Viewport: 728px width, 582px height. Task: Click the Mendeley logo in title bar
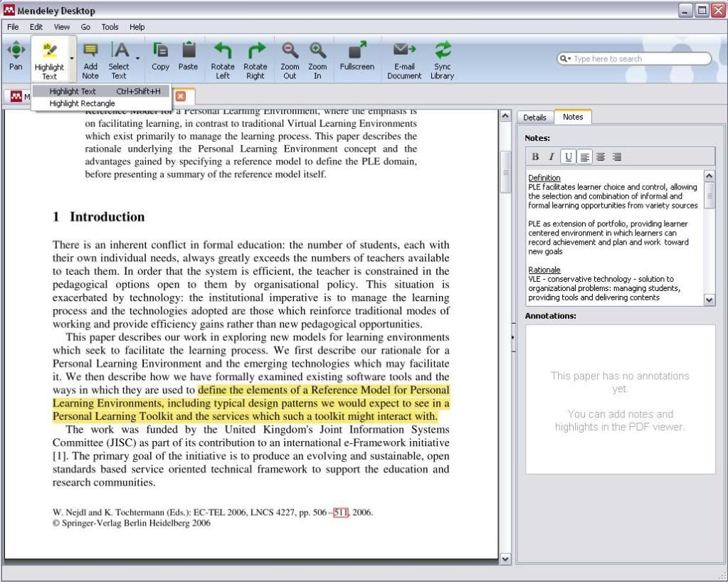pyautogui.click(x=9, y=10)
